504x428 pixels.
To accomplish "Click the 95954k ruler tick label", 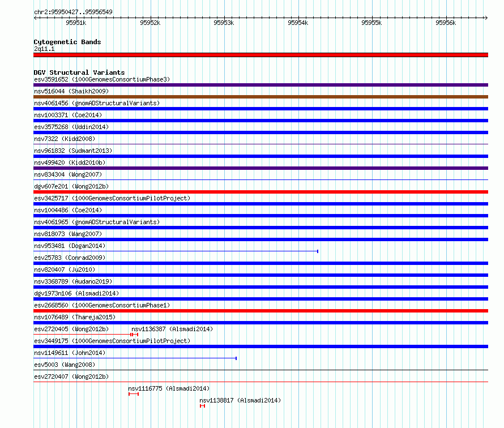I will click(x=298, y=23).
